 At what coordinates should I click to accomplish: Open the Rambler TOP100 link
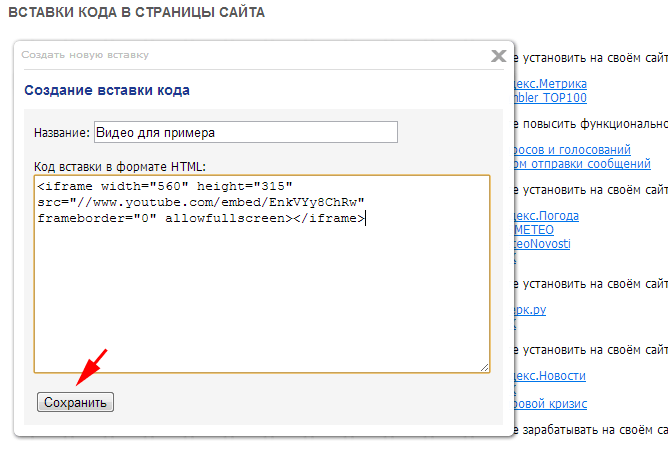[551, 98]
